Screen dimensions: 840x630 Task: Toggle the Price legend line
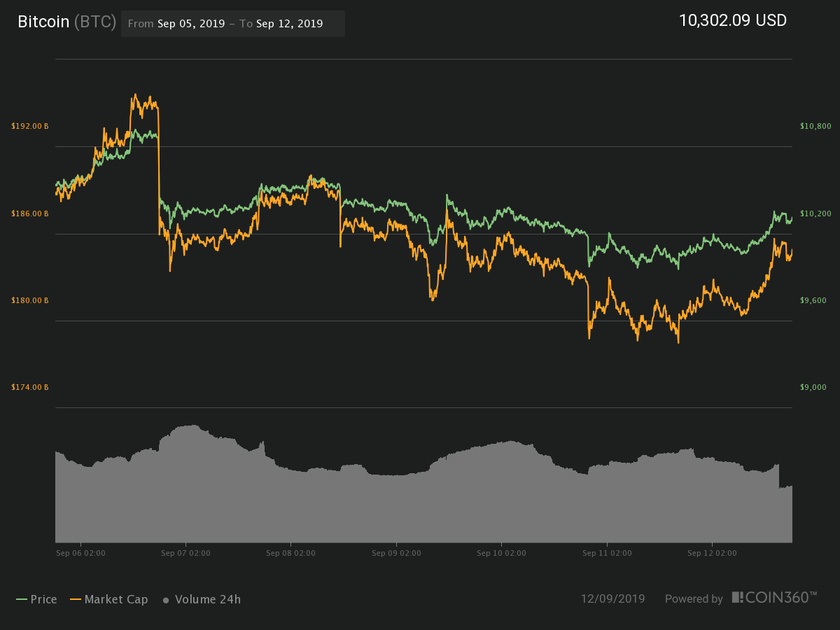point(36,599)
